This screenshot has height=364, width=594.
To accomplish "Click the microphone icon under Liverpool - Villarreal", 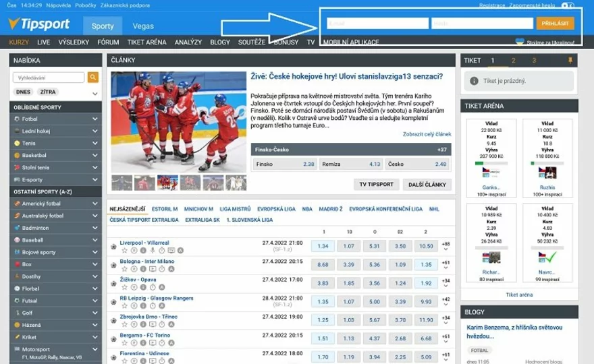I will point(153,251).
